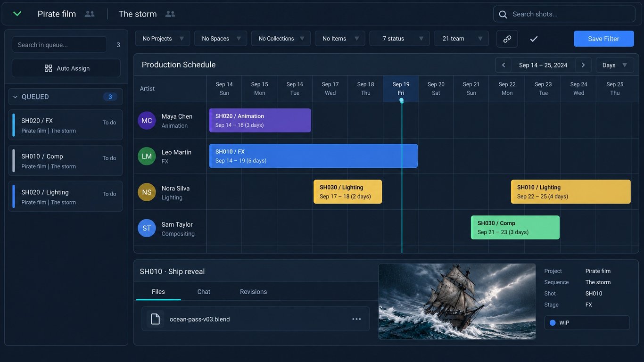Click Nora Silva's NS avatar
The image size is (644, 362).
coord(147,192)
